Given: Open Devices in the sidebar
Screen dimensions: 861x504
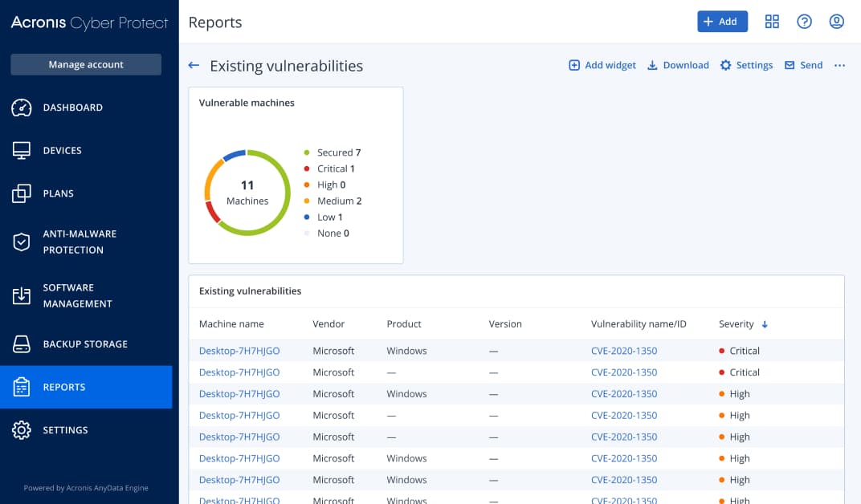Looking at the screenshot, I should point(62,151).
